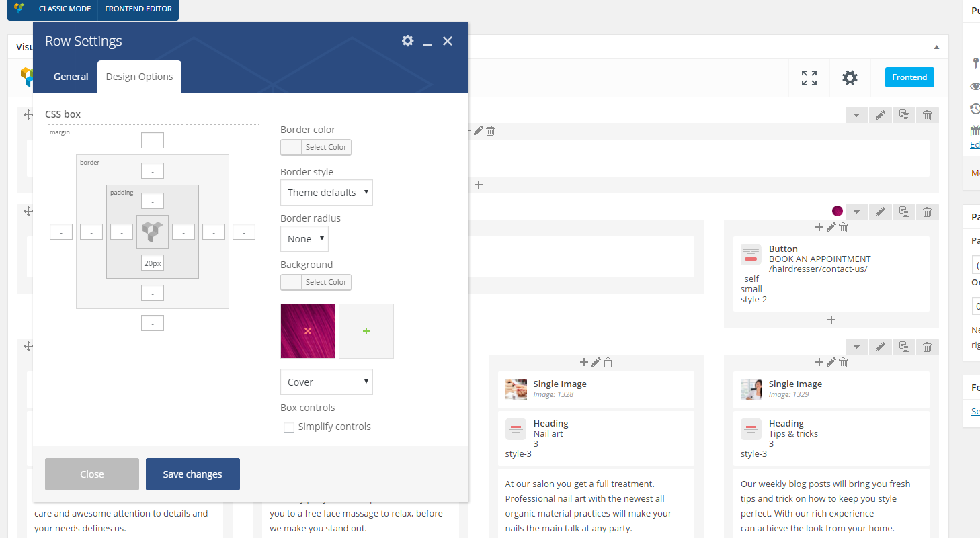Viewport: 980px width, 538px height.
Task: Add a new background image with plus
Action: click(x=366, y=331)
